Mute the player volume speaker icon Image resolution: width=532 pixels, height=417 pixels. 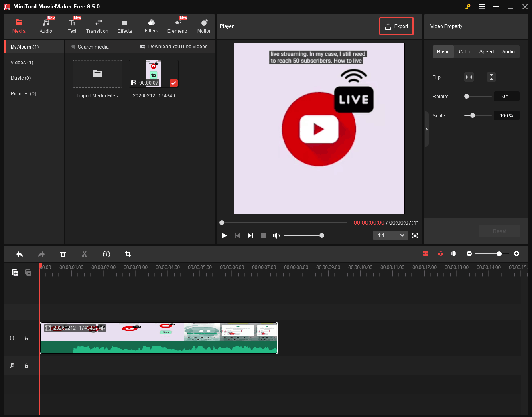[x=276, y=235]
